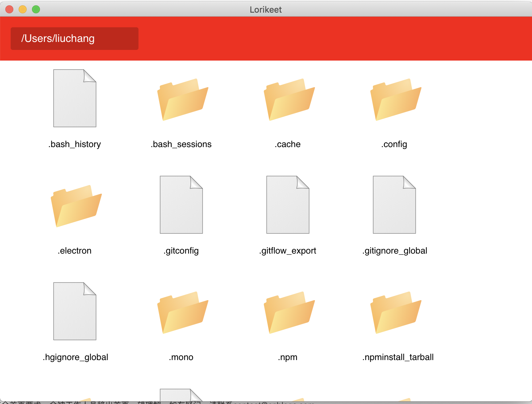Click the .config folder name

click(x=394, y=144)
